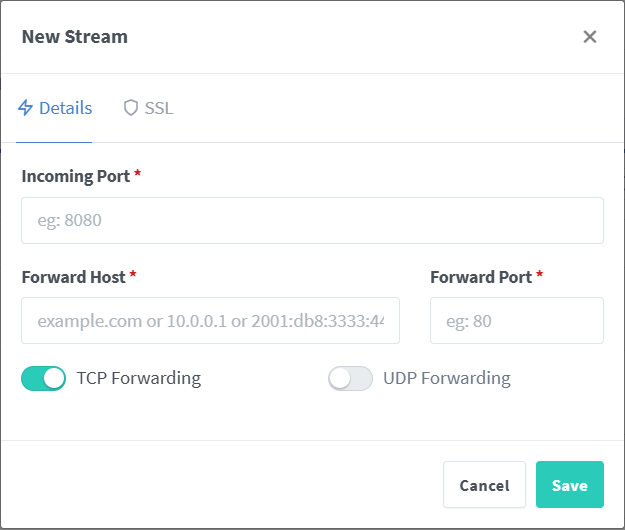Disable the TCP Forwarding switch
Screen dimensions: 625x530
(43, 378)
